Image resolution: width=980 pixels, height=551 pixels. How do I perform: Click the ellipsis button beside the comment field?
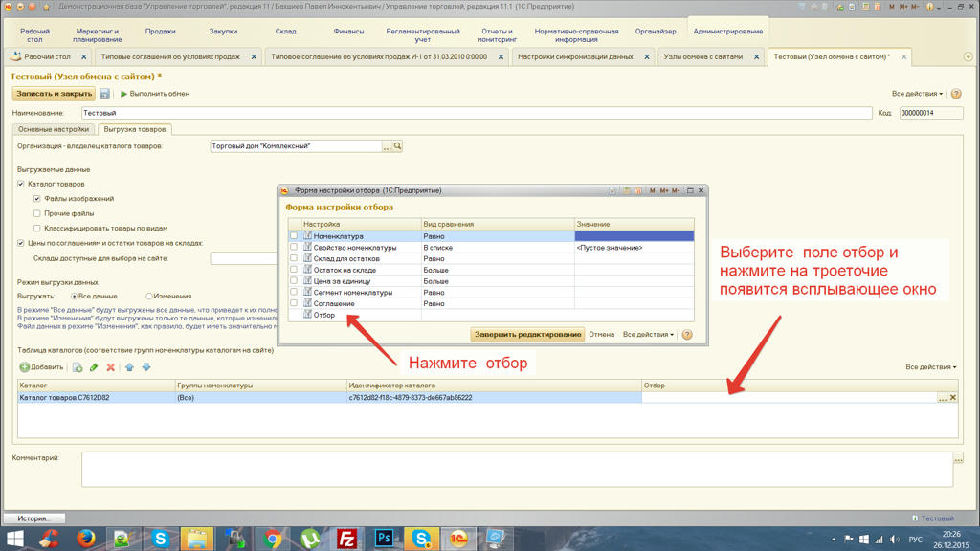coord(958,459)
